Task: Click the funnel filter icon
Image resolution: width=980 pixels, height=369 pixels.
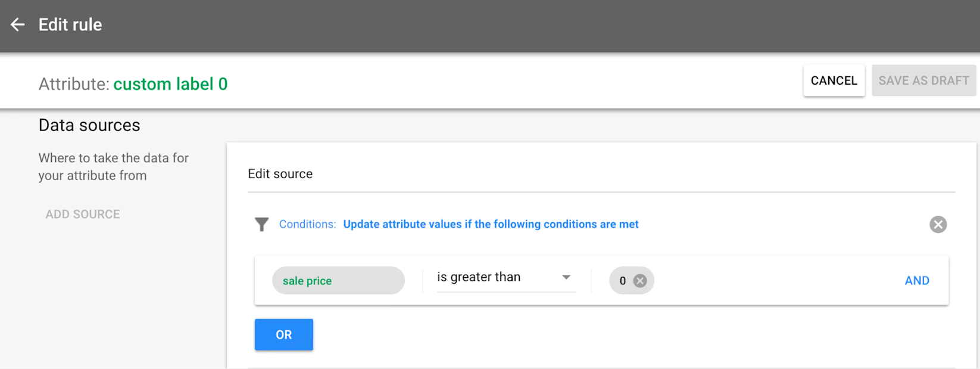Action: 261,224
